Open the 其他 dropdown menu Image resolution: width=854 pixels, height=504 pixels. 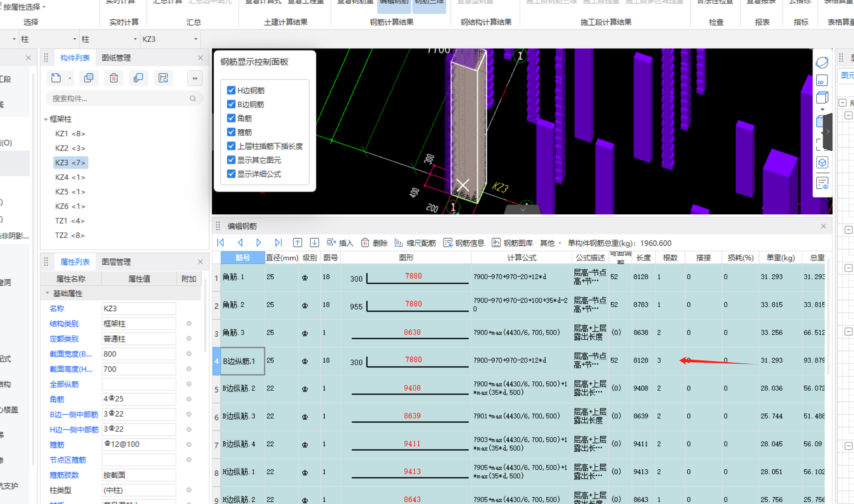coord(550,243)
